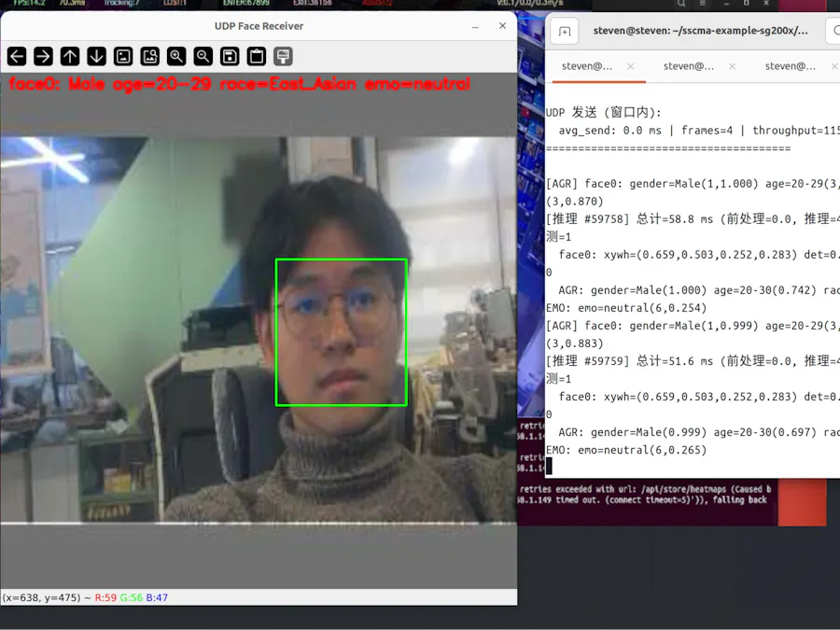This screenshot has height=630, width=840.
Task: Click the R:59 value in status bar
Action: pos(105,597)
